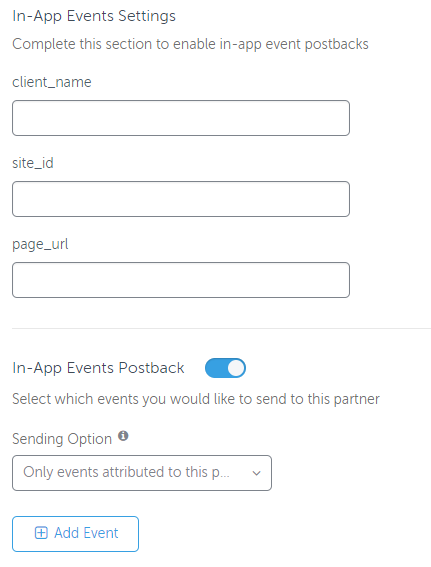Image resolution: width=431 pixels, height=567 pixels.
Task: Click the In-App Events Postback label
Action: tap(98, 368)
